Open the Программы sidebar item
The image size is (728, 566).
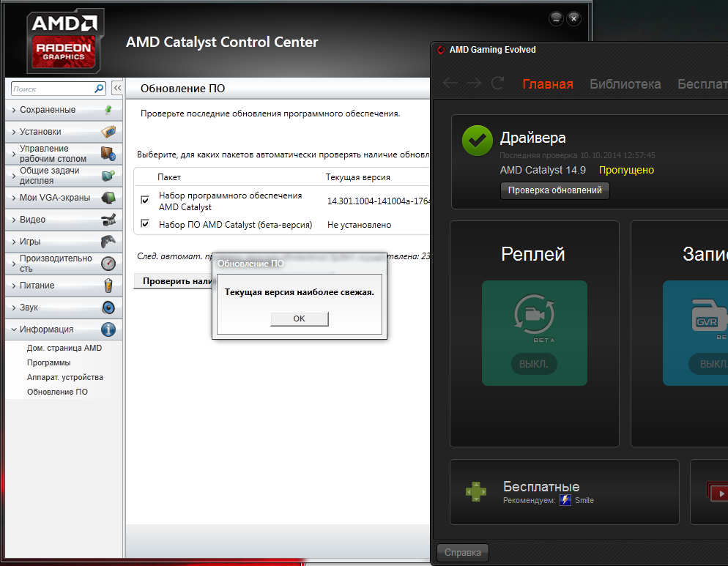coord(49,362)
